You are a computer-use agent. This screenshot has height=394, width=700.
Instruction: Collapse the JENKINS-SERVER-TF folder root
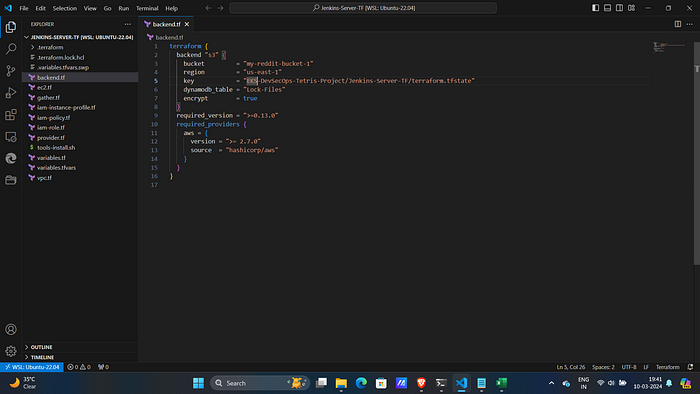point(80,37)
